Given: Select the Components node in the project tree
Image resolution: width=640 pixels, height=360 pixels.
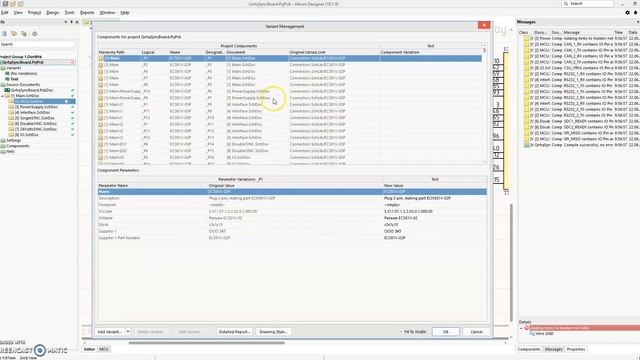Looking at the screenshot, I should point(18,146).
